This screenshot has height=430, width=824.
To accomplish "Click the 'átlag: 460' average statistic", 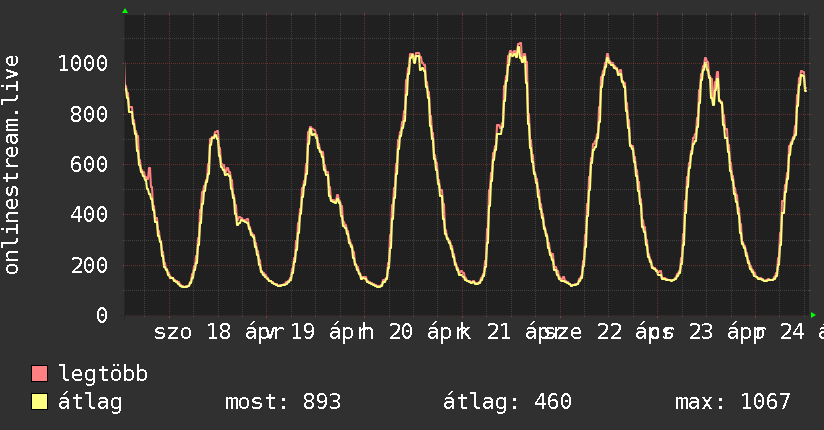I will coord(507,403).
